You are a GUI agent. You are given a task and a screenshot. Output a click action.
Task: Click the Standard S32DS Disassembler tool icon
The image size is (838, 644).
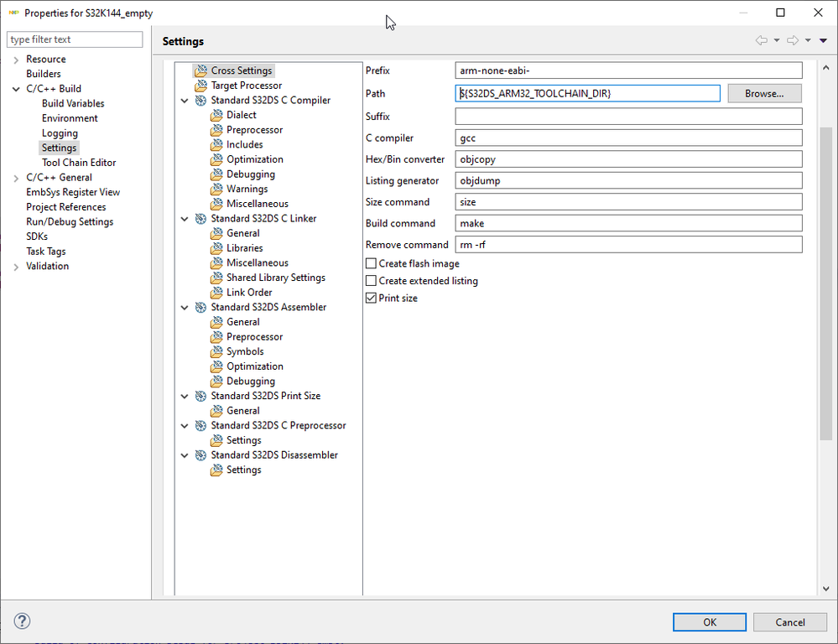(x=201, y=455)
